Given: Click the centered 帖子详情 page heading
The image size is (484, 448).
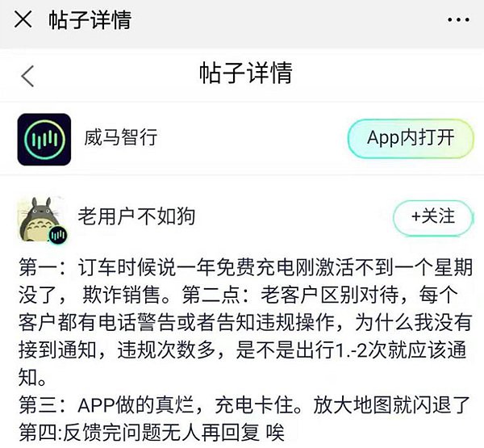Looking at the screenshot, I should click(246, 73).
